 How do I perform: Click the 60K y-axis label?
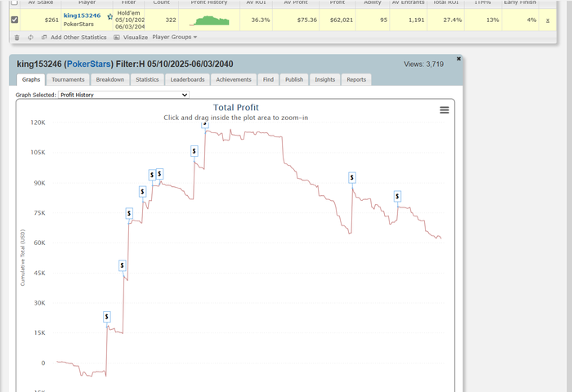(39, 243)
